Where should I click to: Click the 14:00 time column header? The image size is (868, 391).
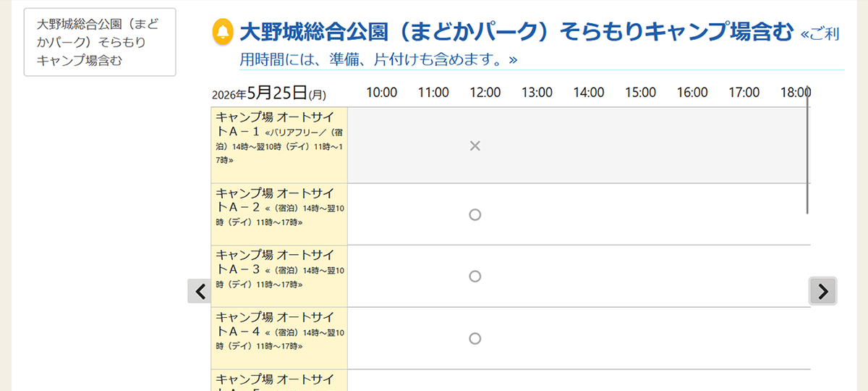589,93
